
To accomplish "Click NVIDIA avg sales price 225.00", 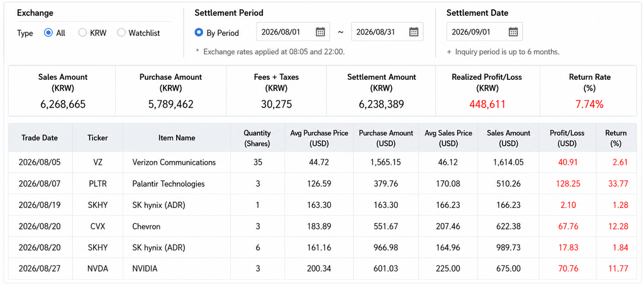I will tap(448, 269).
